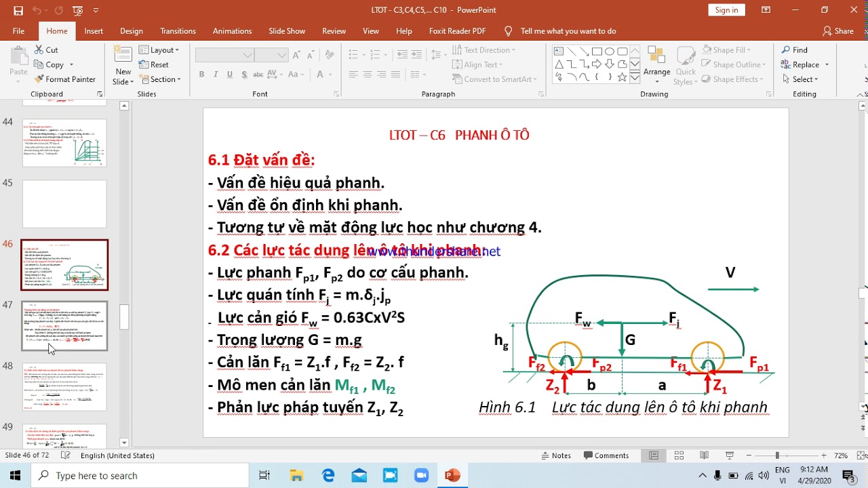The width and height of the screenshot is (868, 488).
Task: Toggle Bold formatting
Action: (201, 75)
